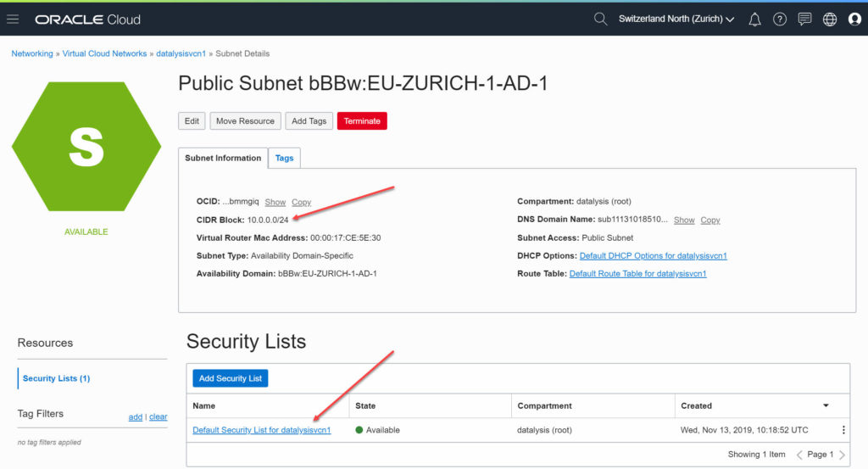Click the Virtual Cloud Networks breadcrumb
This screenshot has height=469, width=868.
[104, 53]
